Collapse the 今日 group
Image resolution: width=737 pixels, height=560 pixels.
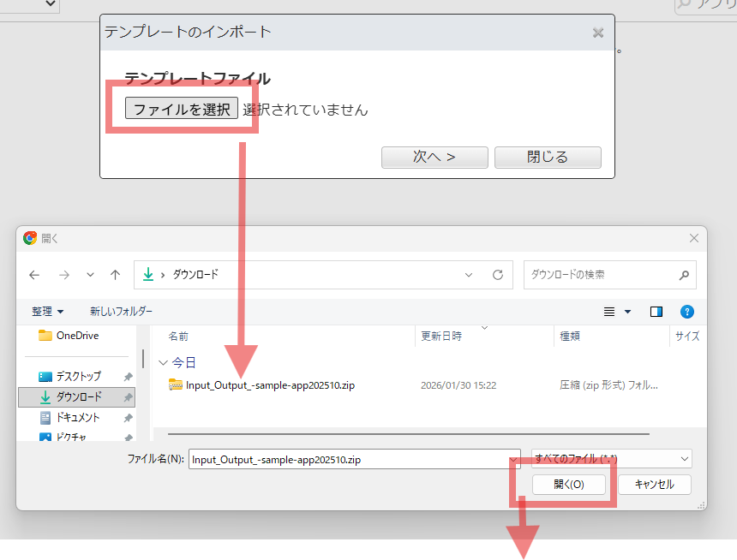(165, 363)
